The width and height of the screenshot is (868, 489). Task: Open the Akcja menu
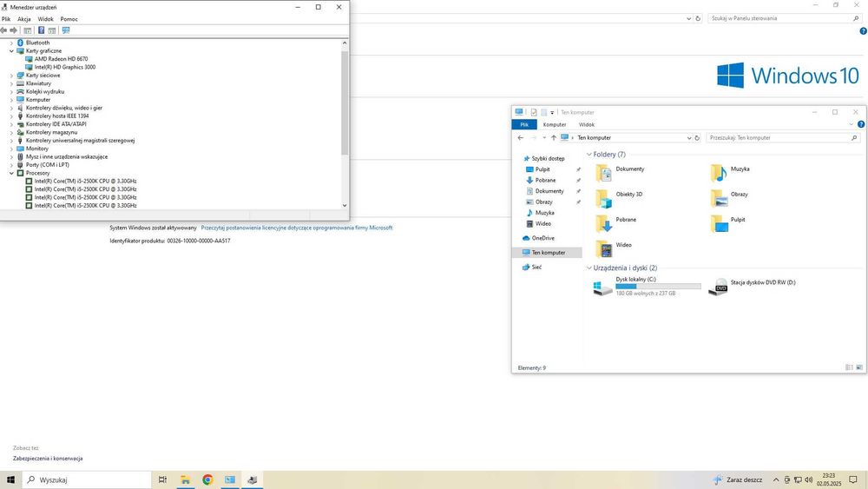[23, 19]
